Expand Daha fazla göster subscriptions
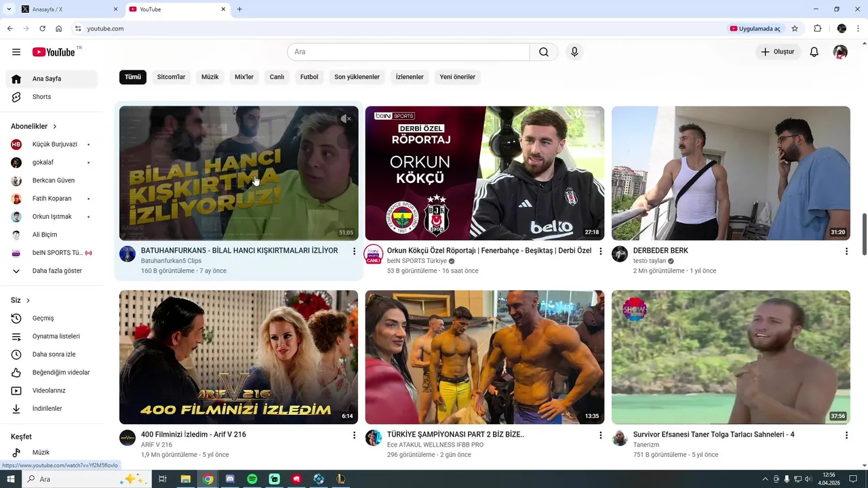This screenshot has height=488, width=868. tap(52, 271)
